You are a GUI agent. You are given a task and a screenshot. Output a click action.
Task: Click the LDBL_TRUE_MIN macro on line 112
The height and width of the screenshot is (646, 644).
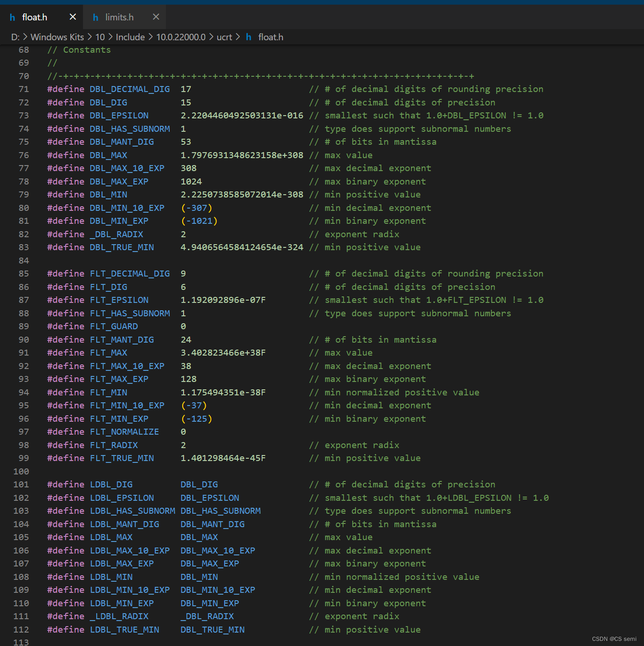(124, 630)
